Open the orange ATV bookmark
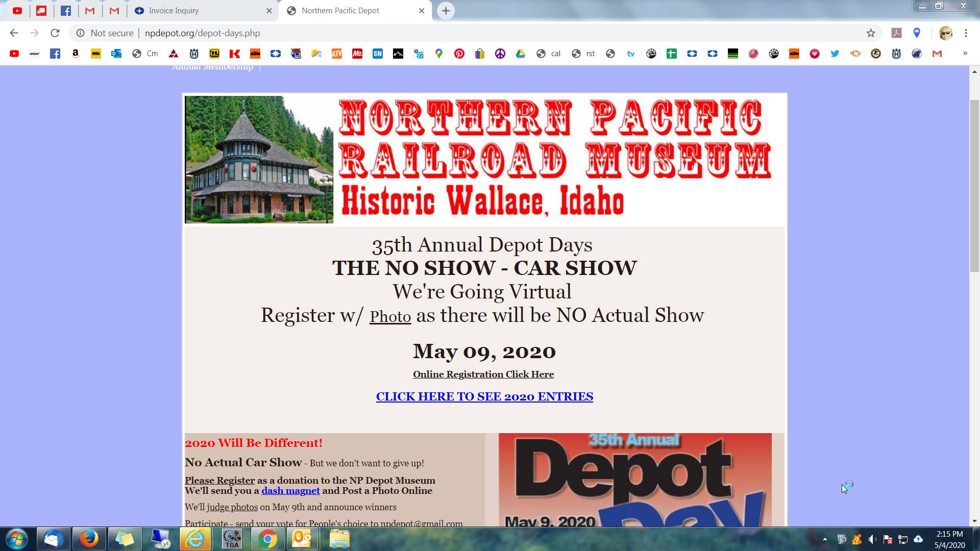Screen dimensions: 980x551 [337, 54]
